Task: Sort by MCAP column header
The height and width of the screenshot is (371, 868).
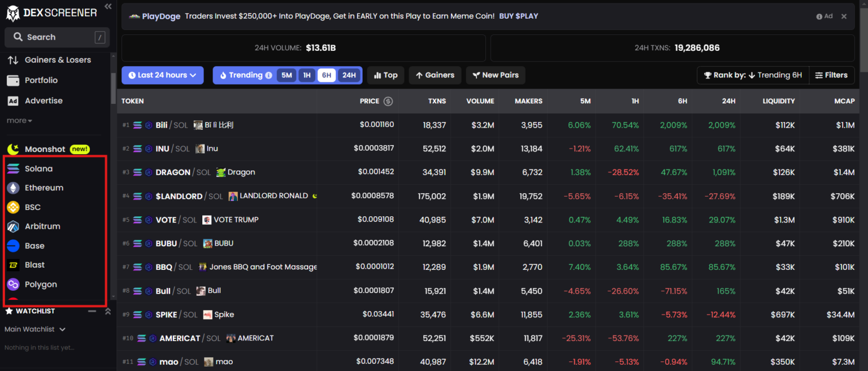Action: (x=844, y=101)
